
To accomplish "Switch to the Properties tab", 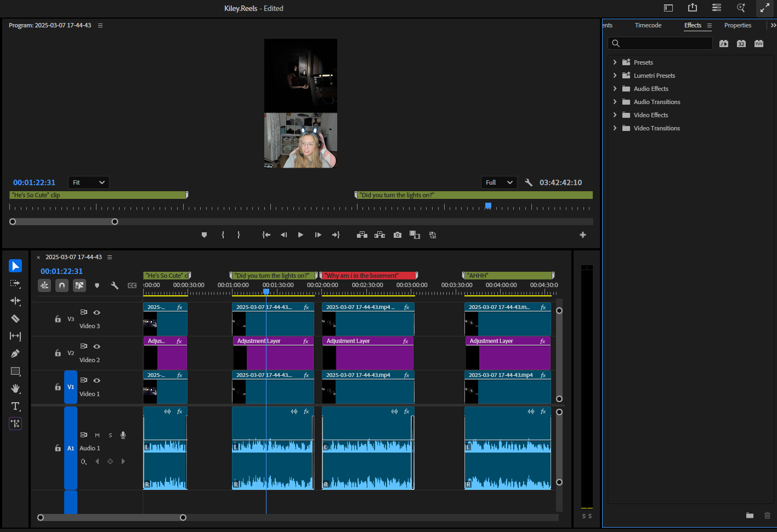I will point(738,25).
